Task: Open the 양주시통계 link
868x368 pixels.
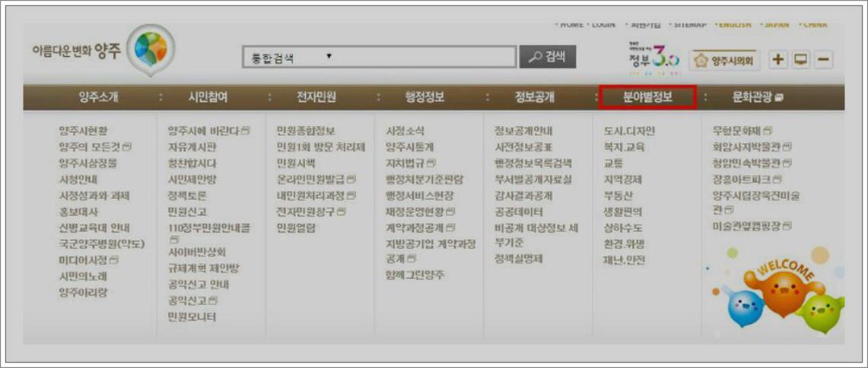Action: click(x=410, y=148)
